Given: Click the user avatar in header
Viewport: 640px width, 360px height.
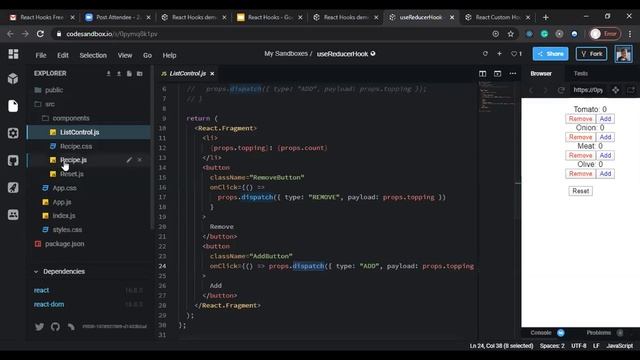Looking at the screenshot, I should point(623,54).
